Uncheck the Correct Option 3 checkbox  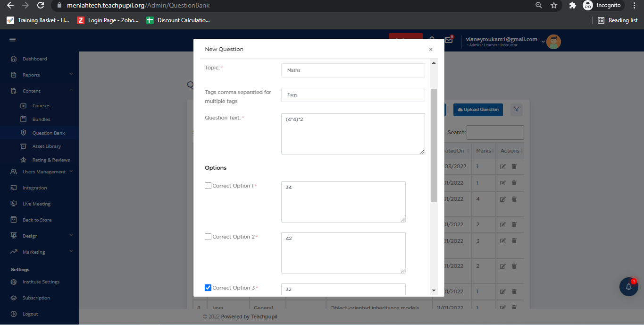point(208,288)
